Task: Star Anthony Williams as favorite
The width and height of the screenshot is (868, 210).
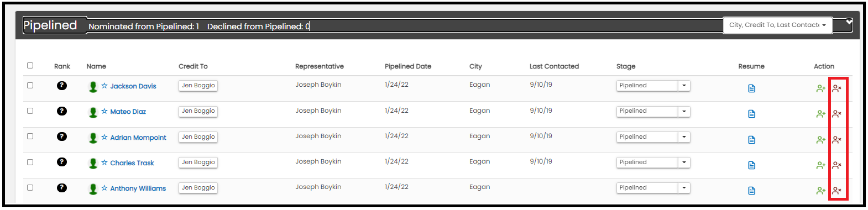Action: point(104,188)
